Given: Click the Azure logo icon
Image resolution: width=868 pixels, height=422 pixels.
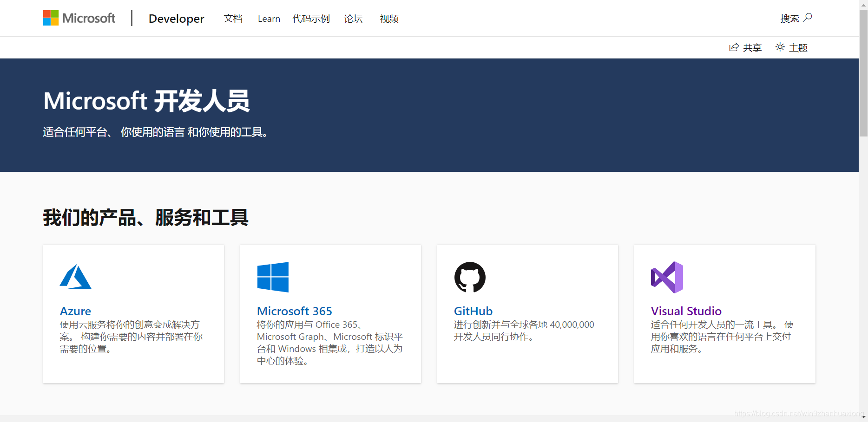Looking at the screenshot, I should pyautogui.click(x=75, y=277).
